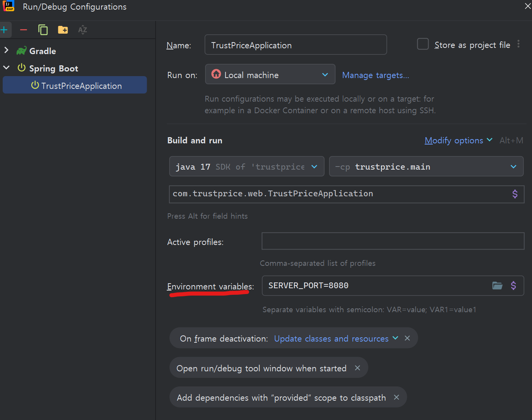Select the Gradle tree item
532x420 pixels.
42,51
